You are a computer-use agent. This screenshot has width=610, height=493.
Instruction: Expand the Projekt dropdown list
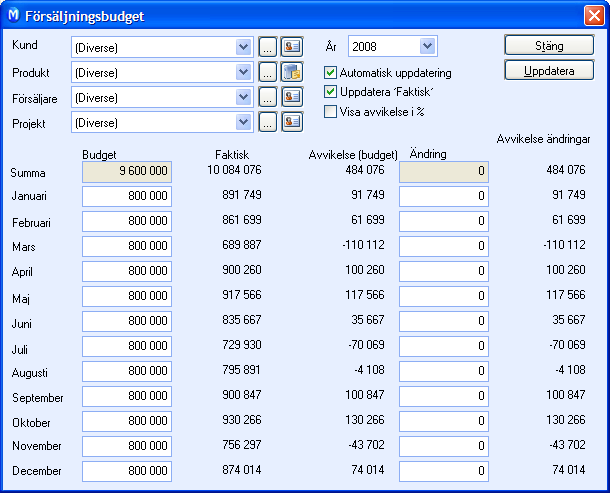point(244,122)
